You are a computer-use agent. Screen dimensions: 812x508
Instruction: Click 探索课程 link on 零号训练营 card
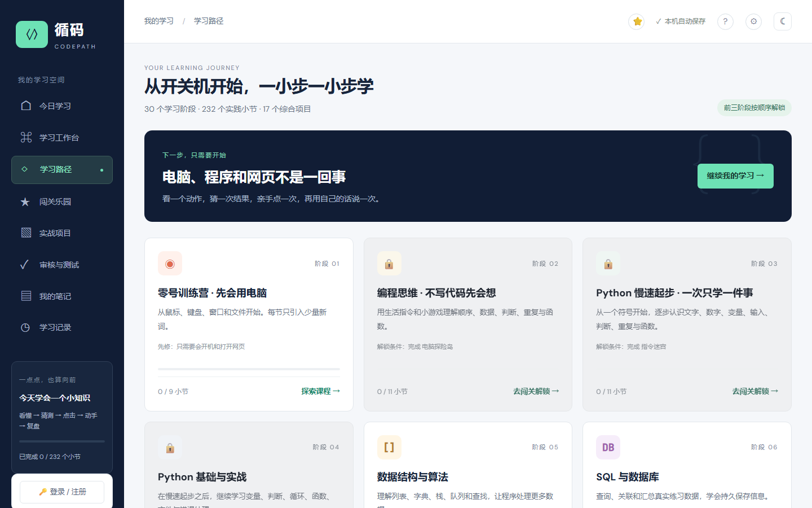coord(321,391)
